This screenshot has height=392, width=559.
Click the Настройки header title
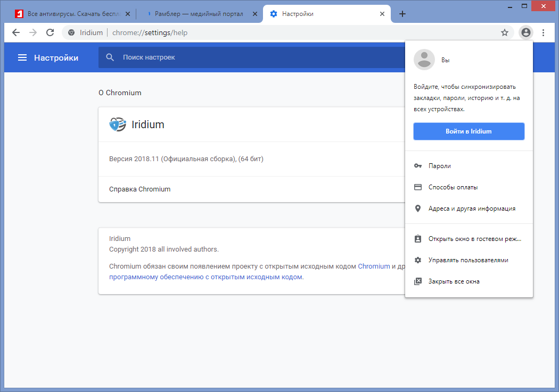click(56, 58)
